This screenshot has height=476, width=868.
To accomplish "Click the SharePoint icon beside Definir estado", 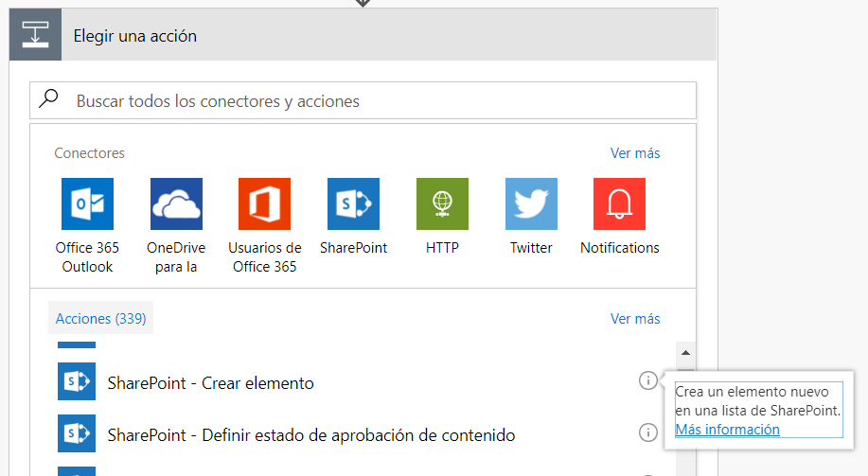I will pos(77,433).
